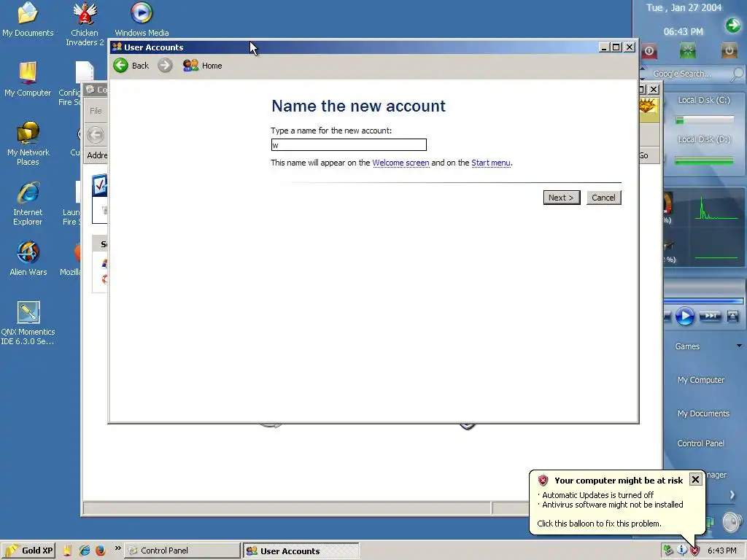Click Go button in Control Panel window
This screenshot has width=747, height=560.
pos(643,156)
